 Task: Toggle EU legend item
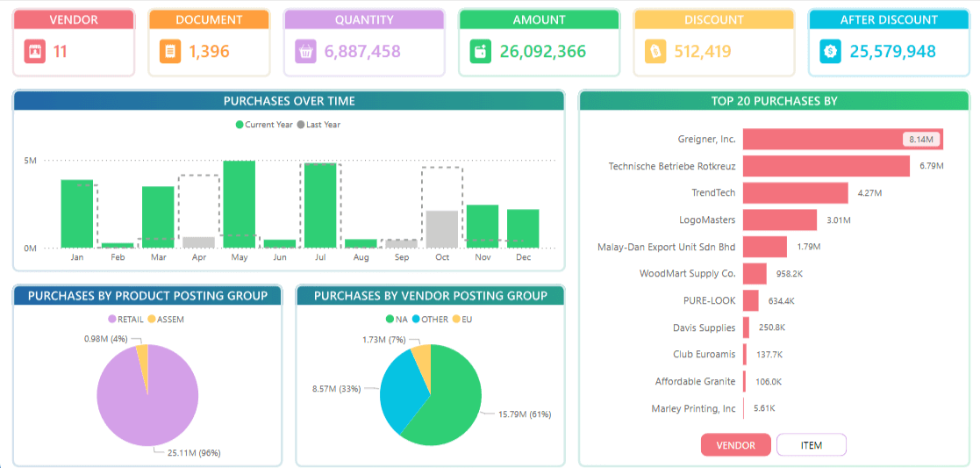point(461,319)
